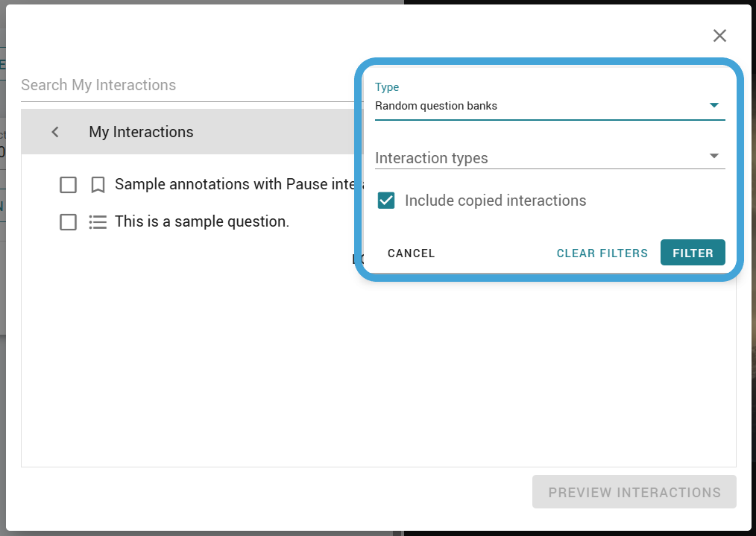Click the bookmark icon for Sample annotations
The width and height of the screenshot is (756, 536).
pos(98,185)
